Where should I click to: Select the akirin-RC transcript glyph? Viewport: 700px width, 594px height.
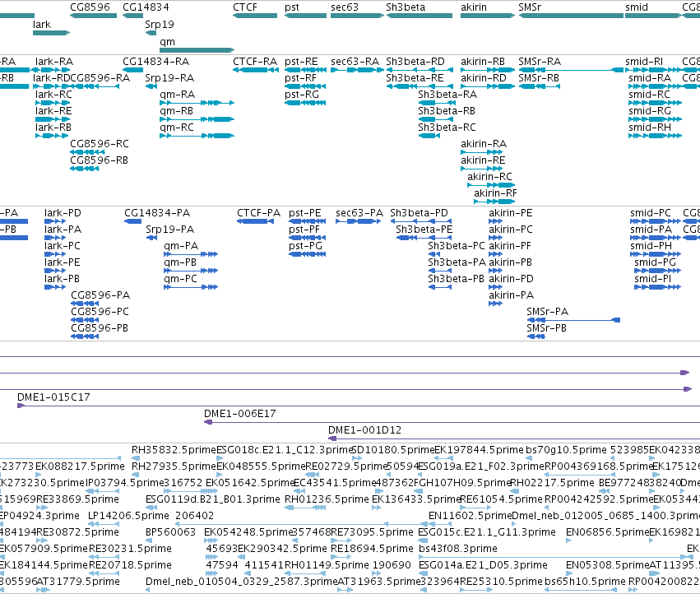coord(491,185)
